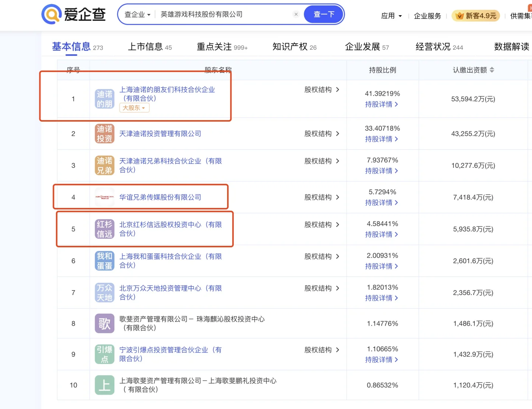Screen dimensions: 532x409
Task: View 持股详情 for 5.7294% holding
Action: tap(382, 203)
